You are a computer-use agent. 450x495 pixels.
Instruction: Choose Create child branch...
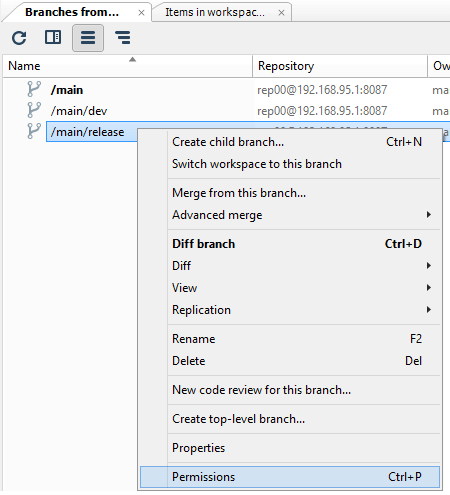click(x=290, y=142)
